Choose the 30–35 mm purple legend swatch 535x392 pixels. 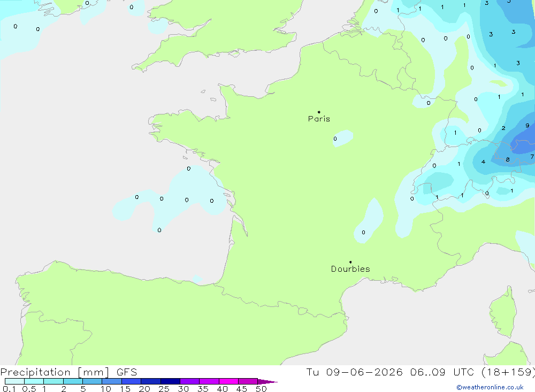click(190, 381)
